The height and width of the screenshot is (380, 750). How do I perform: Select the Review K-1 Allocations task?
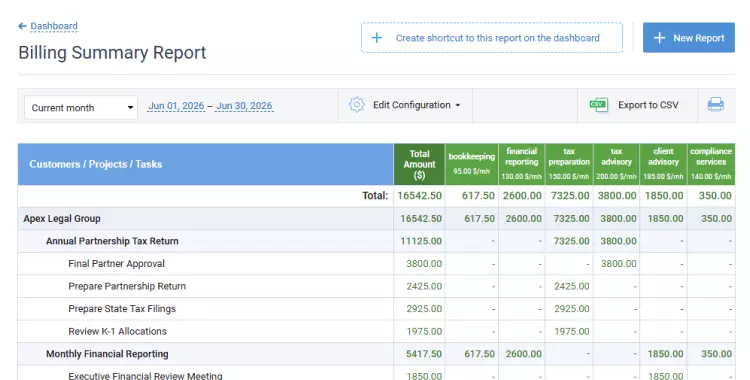tap(117, 331)
